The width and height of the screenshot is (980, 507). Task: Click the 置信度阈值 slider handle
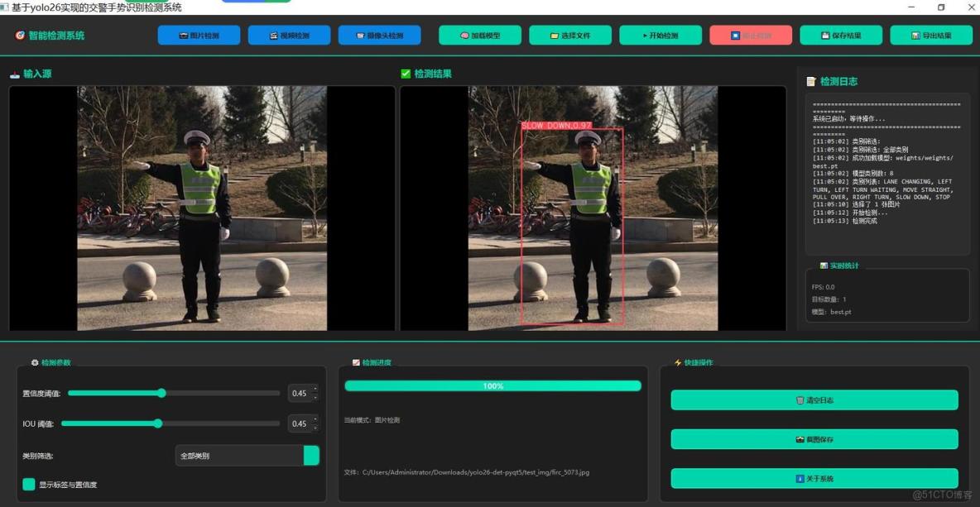click(x=161, y=394)
